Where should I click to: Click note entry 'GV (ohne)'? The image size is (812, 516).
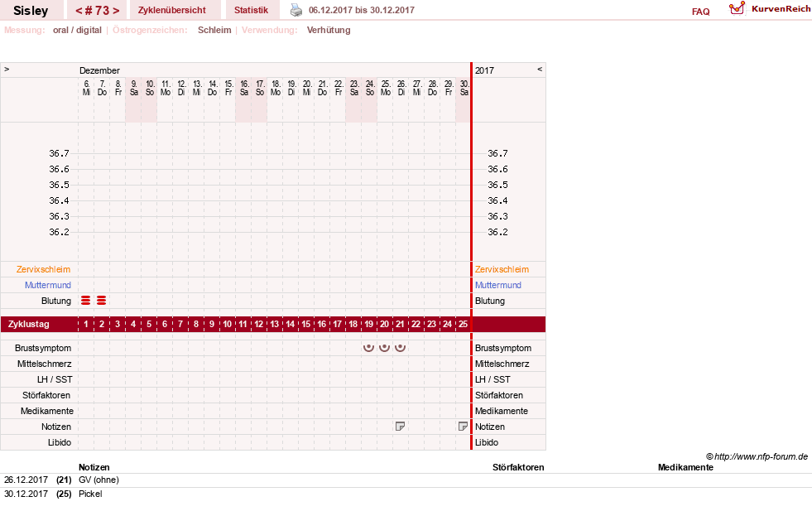click(98, 480)
